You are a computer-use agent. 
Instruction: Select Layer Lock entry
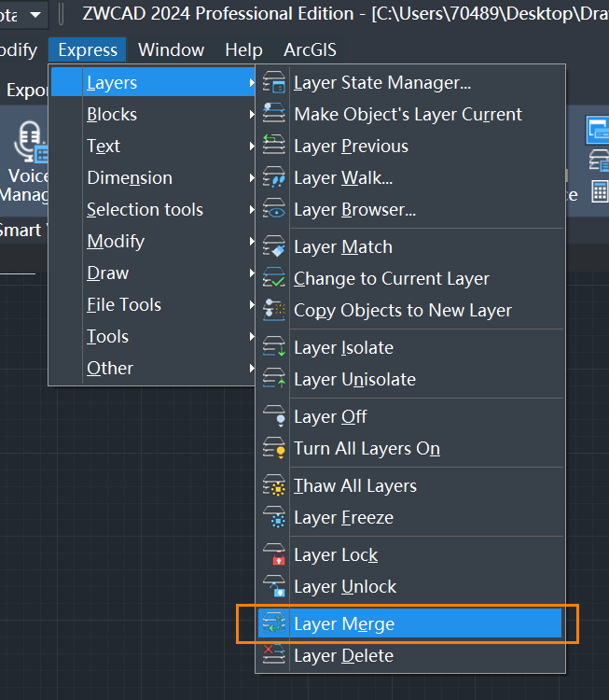click(410, 555)
